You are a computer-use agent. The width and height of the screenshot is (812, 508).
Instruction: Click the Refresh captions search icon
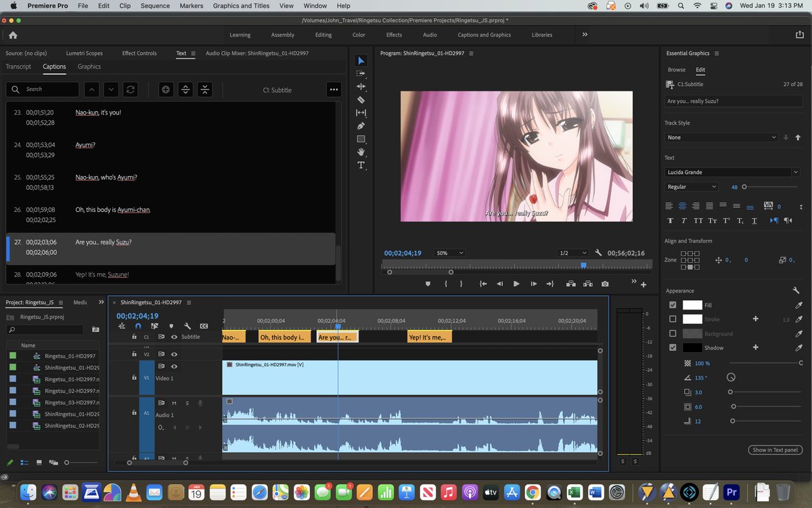click(131, 89)
